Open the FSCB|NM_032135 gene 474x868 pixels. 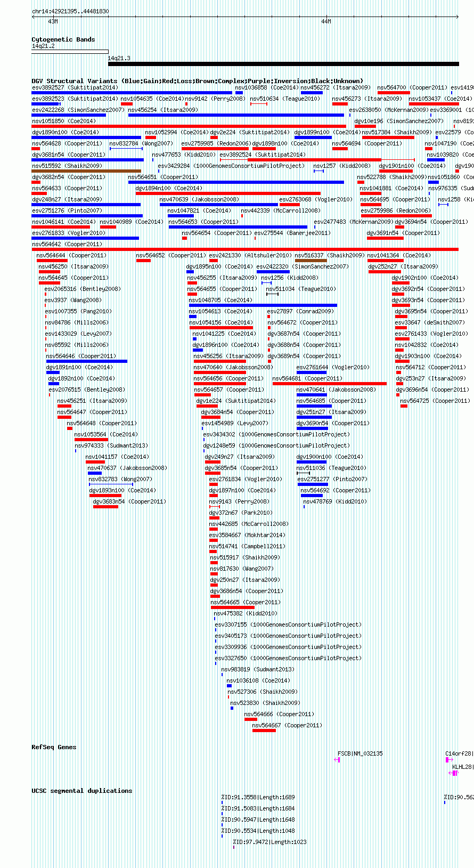pos(360,753)
